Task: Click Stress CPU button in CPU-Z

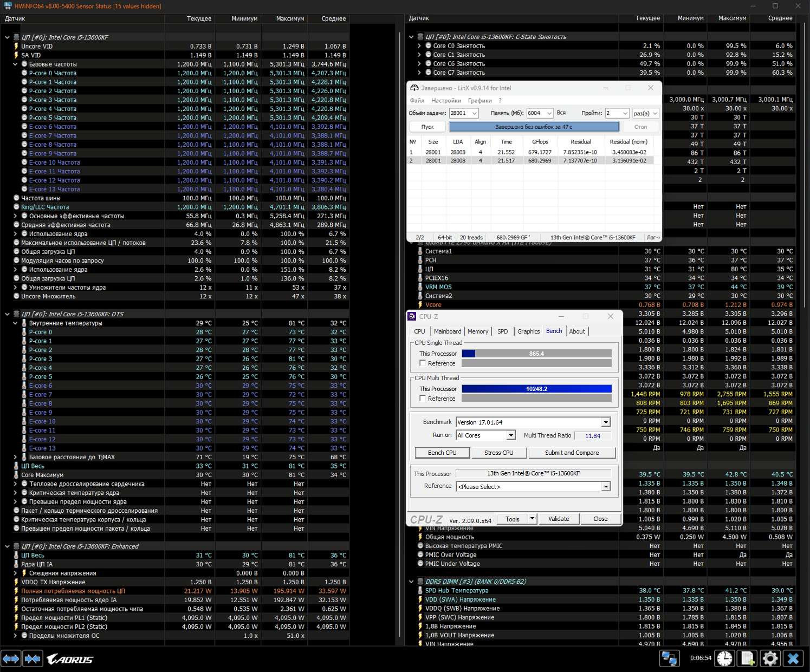Action: click(498, 453)
